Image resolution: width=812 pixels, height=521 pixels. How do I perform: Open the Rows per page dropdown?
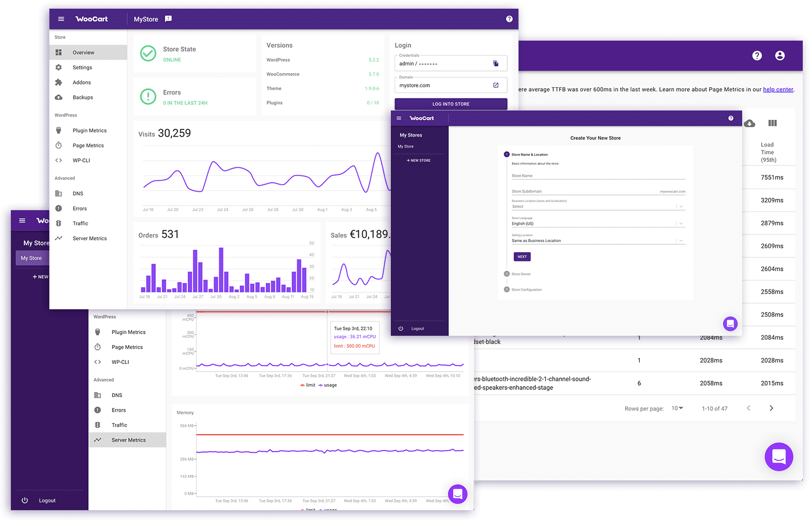click(677, 408)
